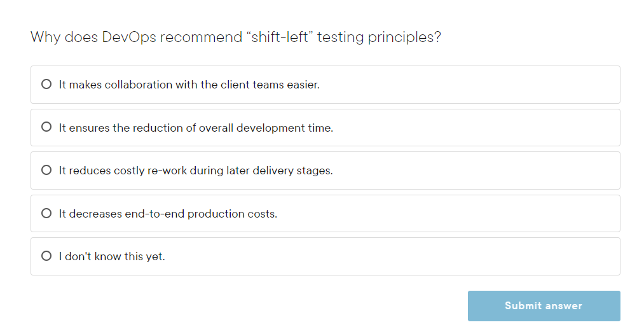Viewport: 644px width, 334px height.
Task: Click the text "I don't know this yet."
Action: coord(112,256)
